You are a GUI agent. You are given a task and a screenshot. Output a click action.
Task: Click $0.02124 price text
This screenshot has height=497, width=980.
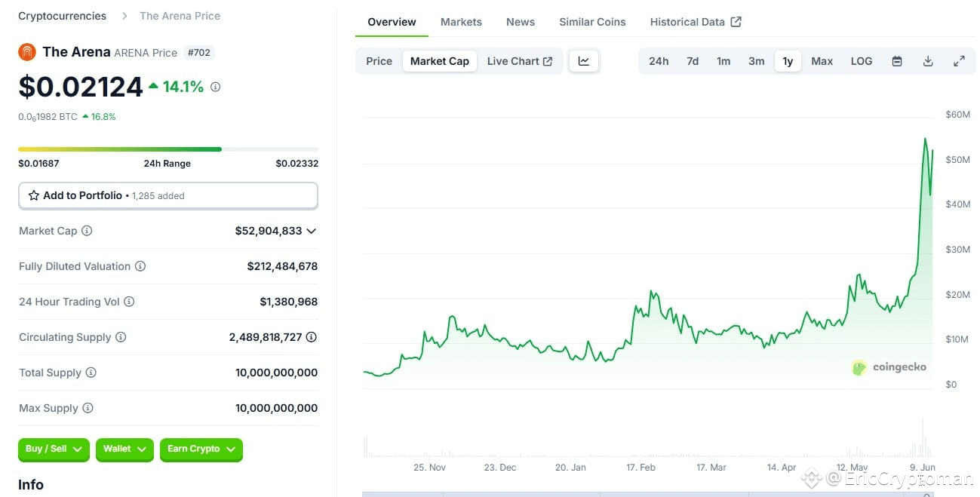(x=81, y=87)
